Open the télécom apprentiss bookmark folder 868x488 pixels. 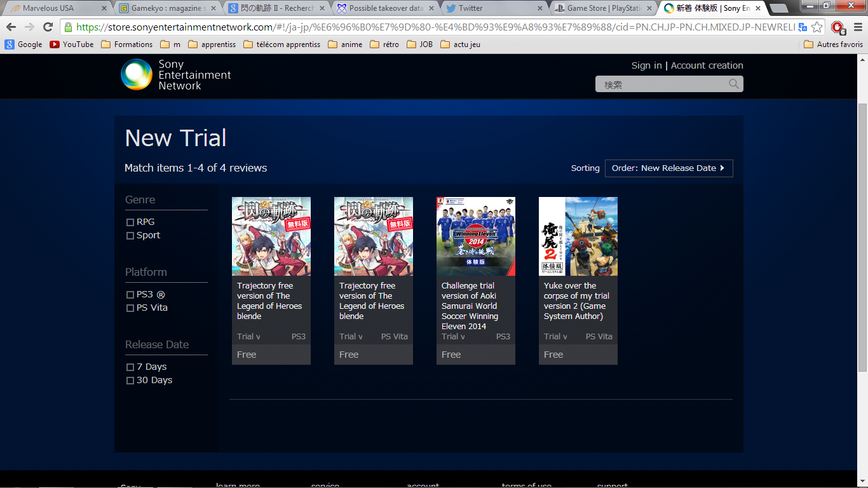(282, 44)
